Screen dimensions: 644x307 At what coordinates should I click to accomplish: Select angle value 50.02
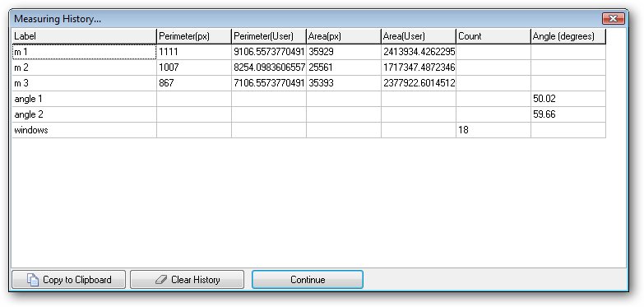tap(568, 99)
